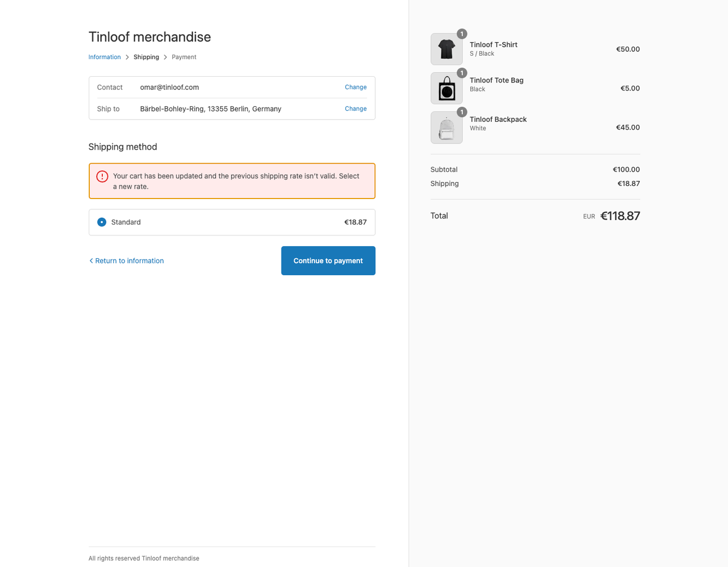Viewport: 728px width, 567px height.
Task: Go to the Information breadcrumb step
Action: (105, 57)
